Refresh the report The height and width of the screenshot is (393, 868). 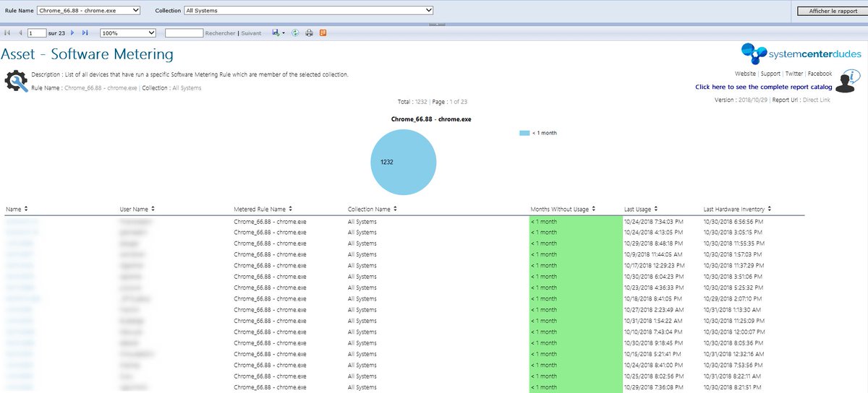pos(296,33)
